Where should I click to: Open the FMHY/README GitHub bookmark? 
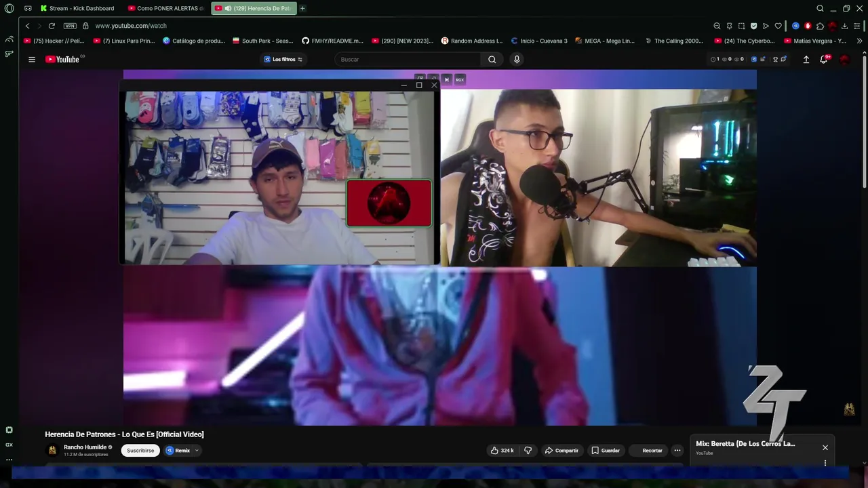(333, 41)
